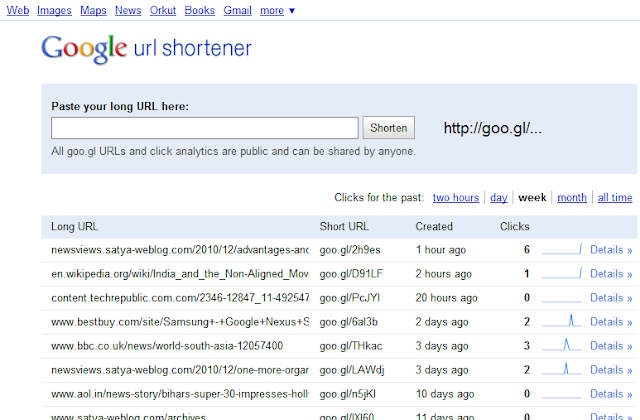Click the '10 days ago' created cell
Viewport: 640px width, 420px height.
click(x=445, y=394)
